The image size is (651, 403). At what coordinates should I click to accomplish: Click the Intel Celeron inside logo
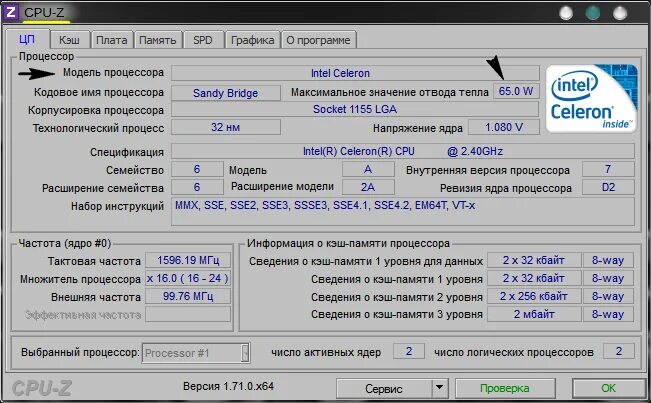591,98
